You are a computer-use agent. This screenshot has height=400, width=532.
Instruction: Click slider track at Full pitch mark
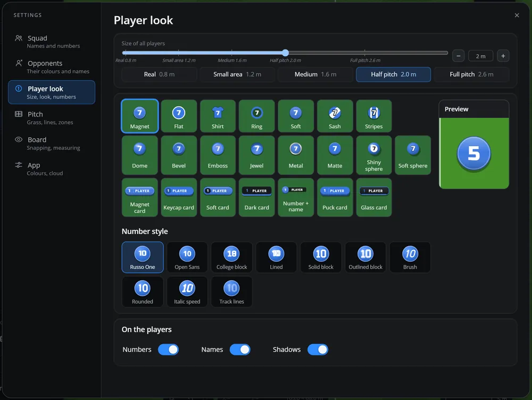pos(365,53)
